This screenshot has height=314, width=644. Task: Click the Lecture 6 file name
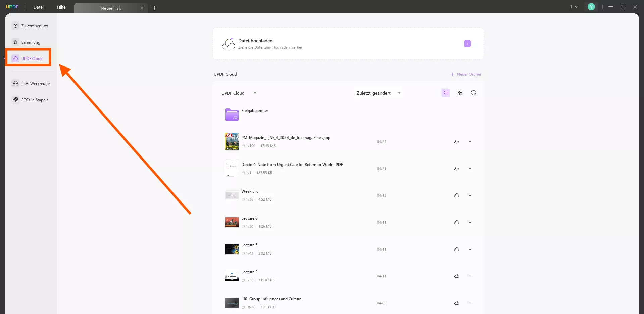coord(249,218)
